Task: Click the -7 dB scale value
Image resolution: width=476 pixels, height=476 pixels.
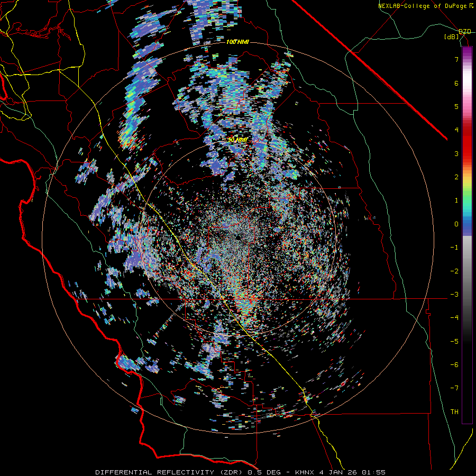Action: click(454, 388)
